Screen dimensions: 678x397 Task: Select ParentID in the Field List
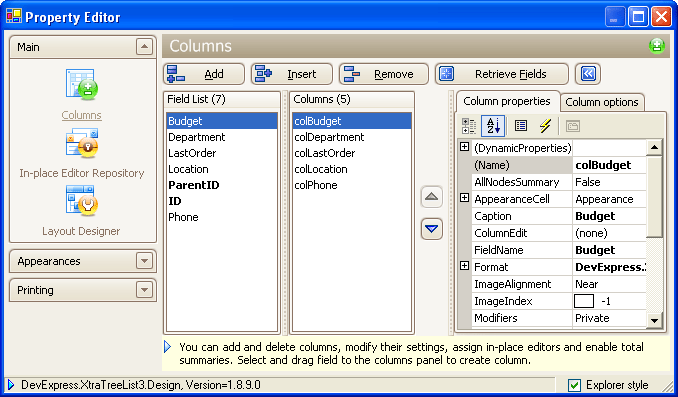[222, 185]
